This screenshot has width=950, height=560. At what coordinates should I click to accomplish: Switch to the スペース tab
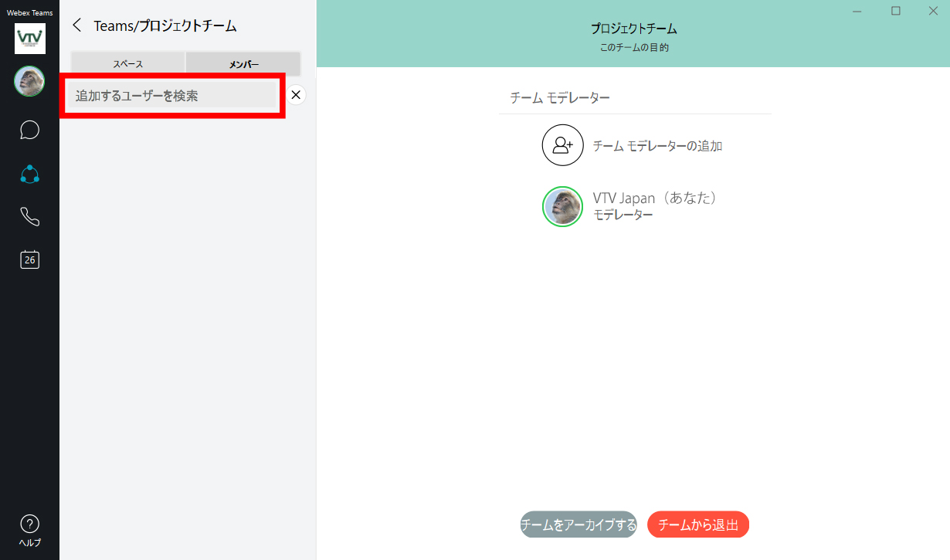click(x=128, y=64)
